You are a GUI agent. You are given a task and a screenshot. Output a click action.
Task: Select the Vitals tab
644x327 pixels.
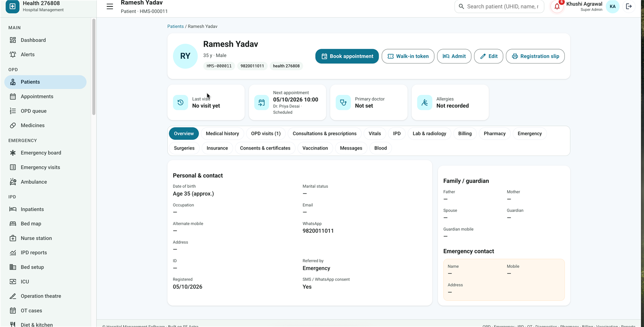tap(375, 134)
